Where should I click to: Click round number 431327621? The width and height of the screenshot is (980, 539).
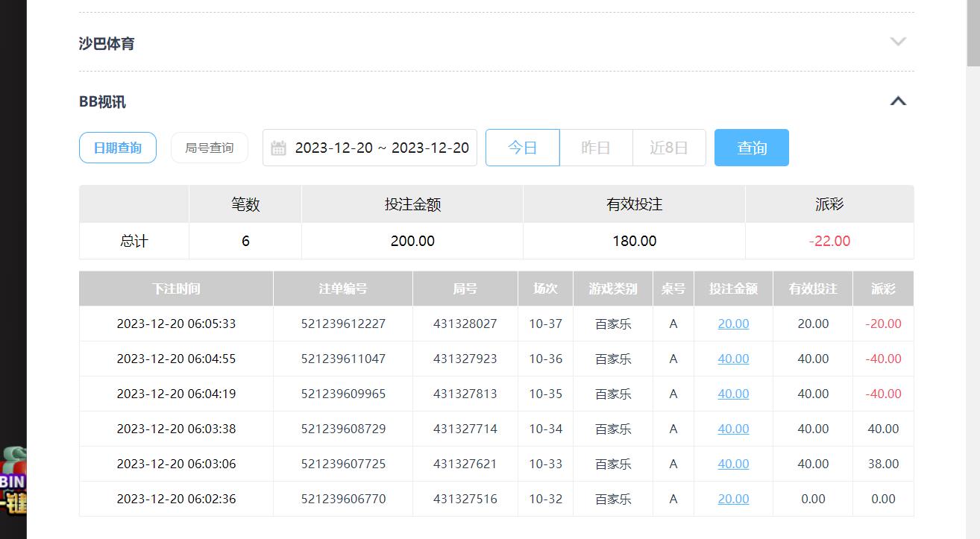pyautogui.click(x=465, y=464)
